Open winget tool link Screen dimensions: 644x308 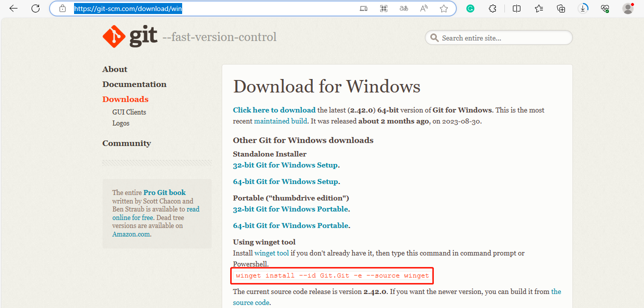pos(272,253)
